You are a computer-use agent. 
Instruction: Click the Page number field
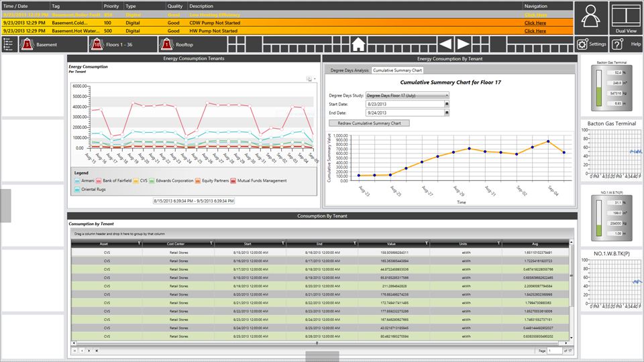tap(555, 351)
